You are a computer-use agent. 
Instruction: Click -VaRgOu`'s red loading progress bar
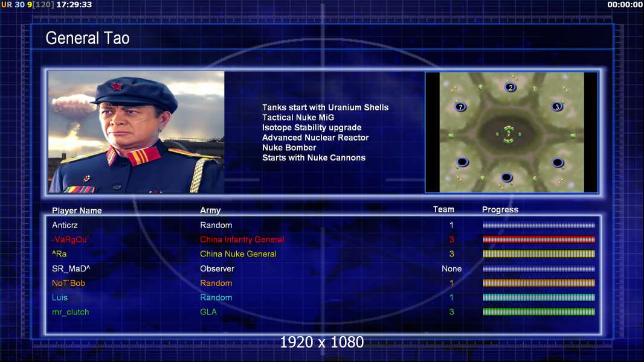point(539,240)
